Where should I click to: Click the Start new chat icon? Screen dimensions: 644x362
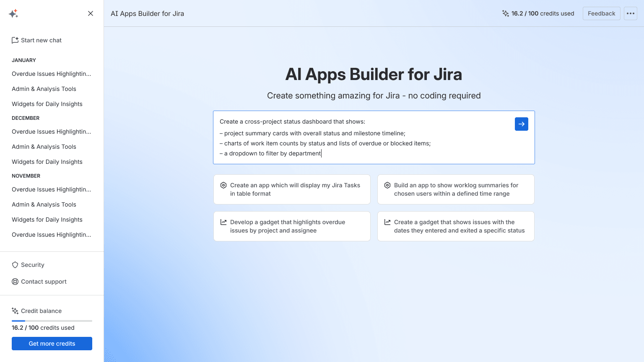(15, 40)
